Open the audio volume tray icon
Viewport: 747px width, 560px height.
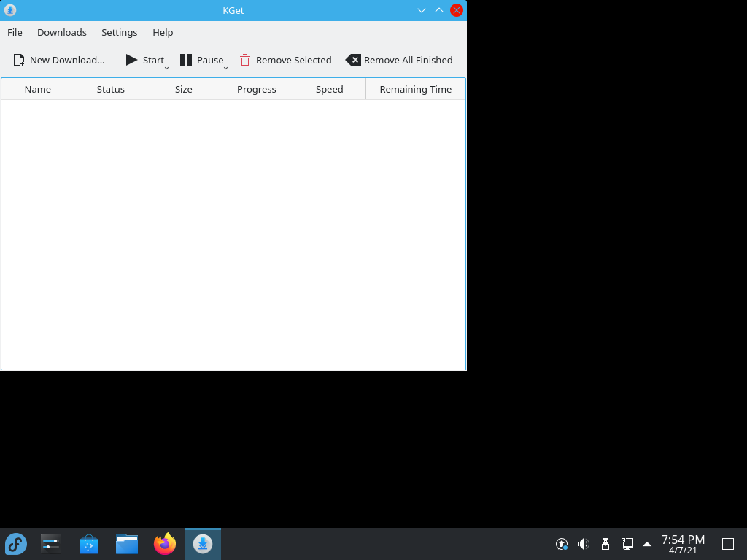tap(583, 544)
